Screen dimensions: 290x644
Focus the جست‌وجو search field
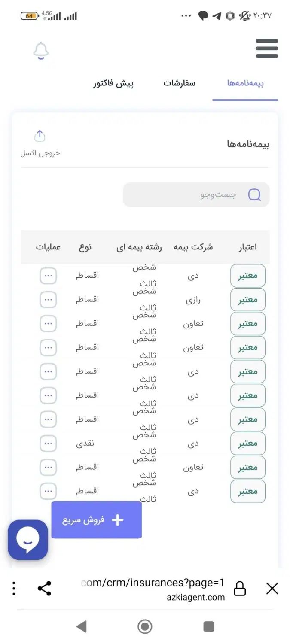(196, 195)
